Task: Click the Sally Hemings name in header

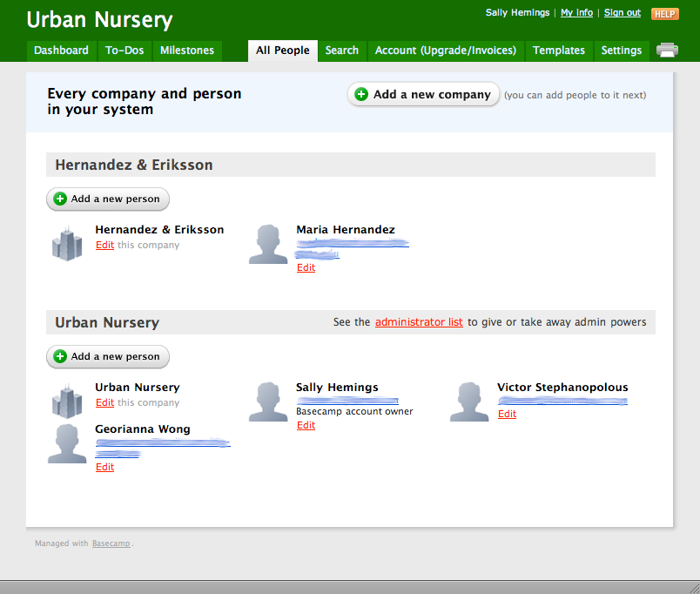Action: (517, 12)
